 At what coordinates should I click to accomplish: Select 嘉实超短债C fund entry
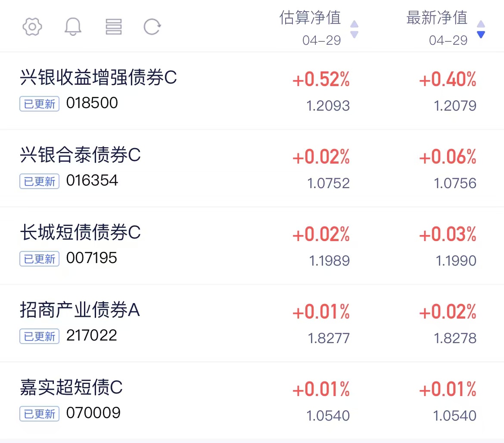pyautogui.click(x=252, y=401)
